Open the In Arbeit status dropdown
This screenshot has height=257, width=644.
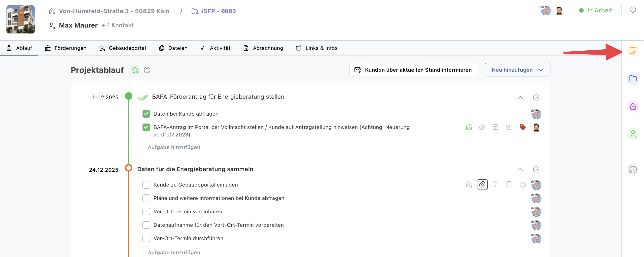click(x=596, y=10)
